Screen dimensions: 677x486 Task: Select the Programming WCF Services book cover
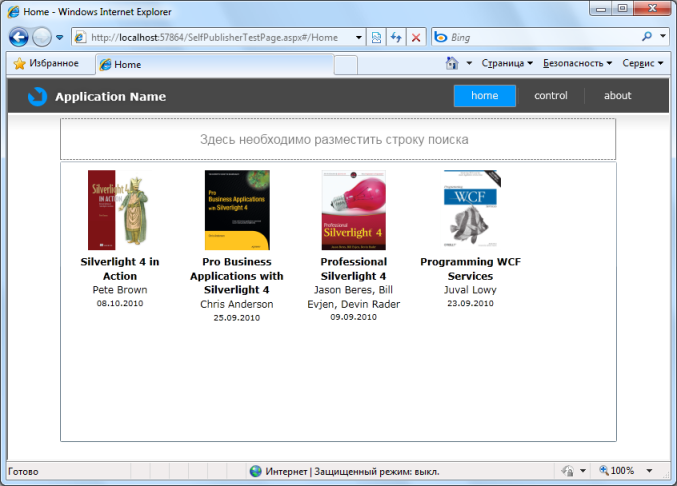pos(471,209)
